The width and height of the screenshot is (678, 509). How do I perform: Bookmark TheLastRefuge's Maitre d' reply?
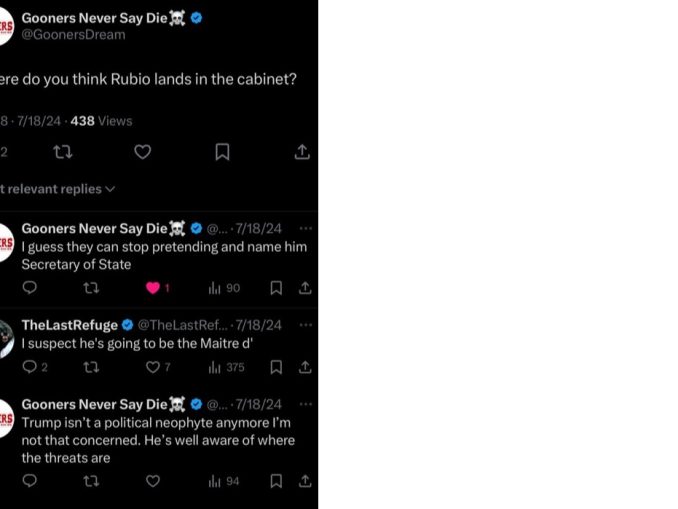click(x=276, y=367)
